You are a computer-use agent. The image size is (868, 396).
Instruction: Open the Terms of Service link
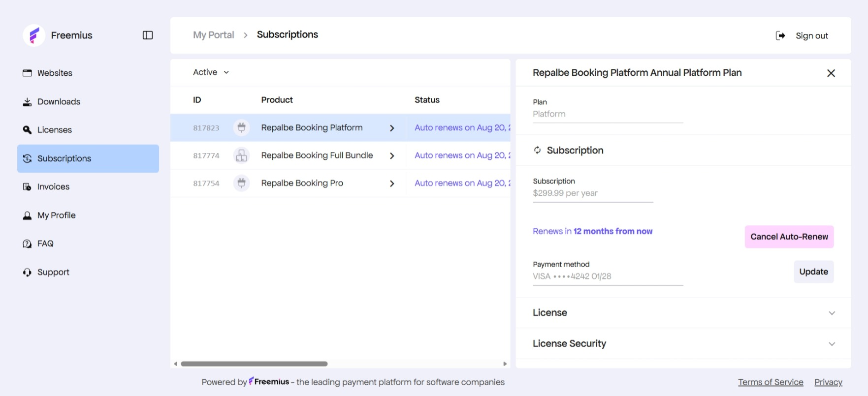click(771, 382)
